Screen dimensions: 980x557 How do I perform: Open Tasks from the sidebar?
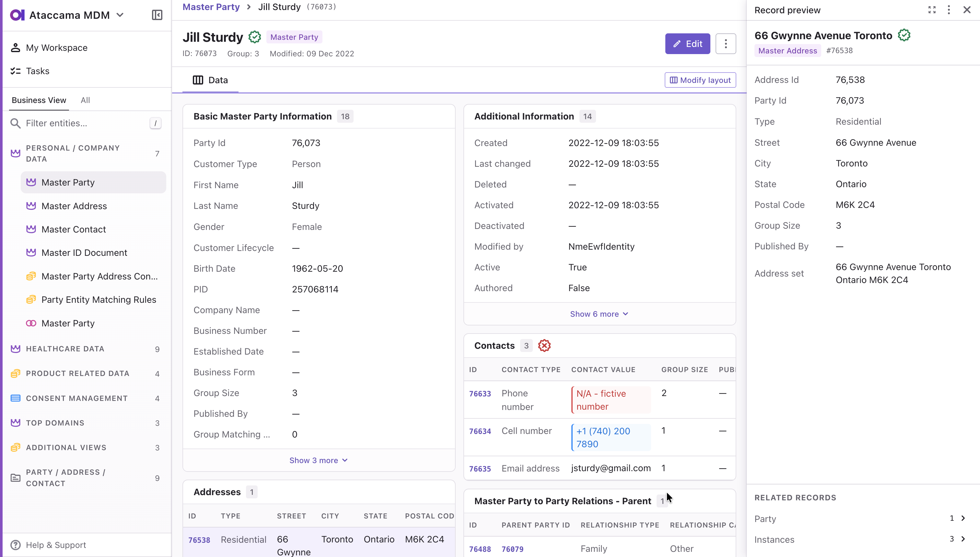click(38, 71)
